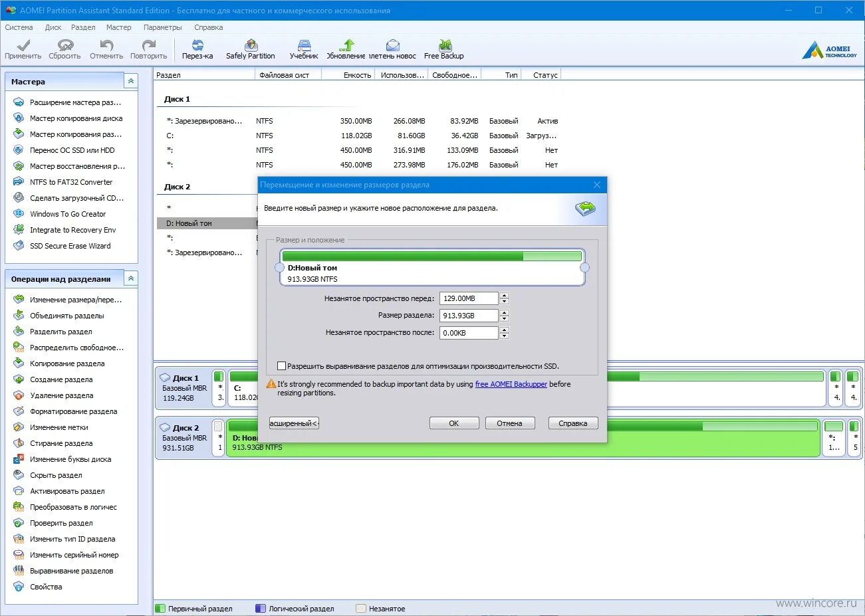Open Safely Partition toolbar tool

pyautogui.click(x=250, y=49)
